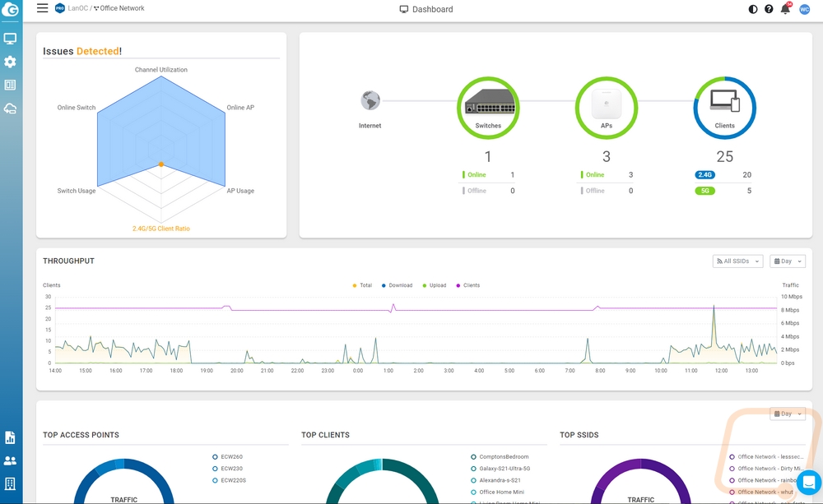This screenshot has height=504, width=823.
Task: Toggle ECW260 in Top Access Points legend
Action: pyautogui.click(x=227, y=457)
